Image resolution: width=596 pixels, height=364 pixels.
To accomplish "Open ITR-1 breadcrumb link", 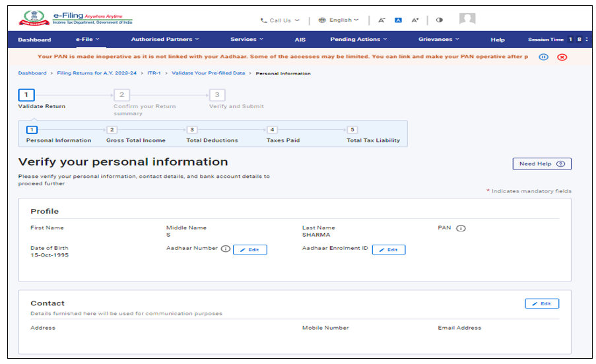I will tap(154, 73).
